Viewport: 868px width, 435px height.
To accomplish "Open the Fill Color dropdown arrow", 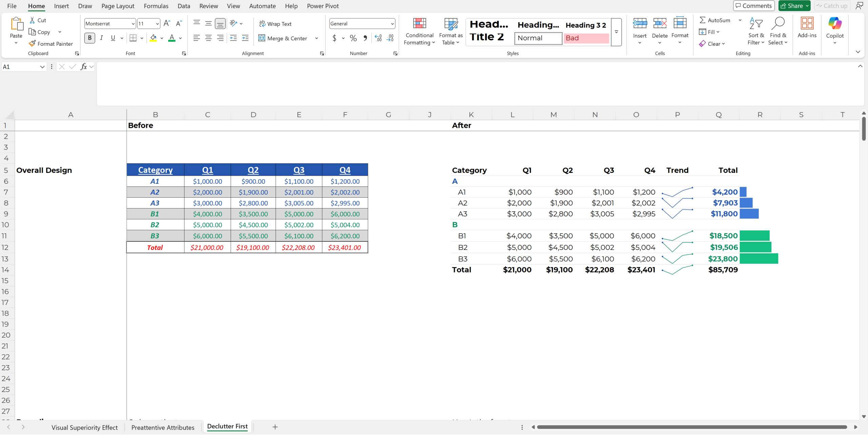I will [x=161, y=38].
